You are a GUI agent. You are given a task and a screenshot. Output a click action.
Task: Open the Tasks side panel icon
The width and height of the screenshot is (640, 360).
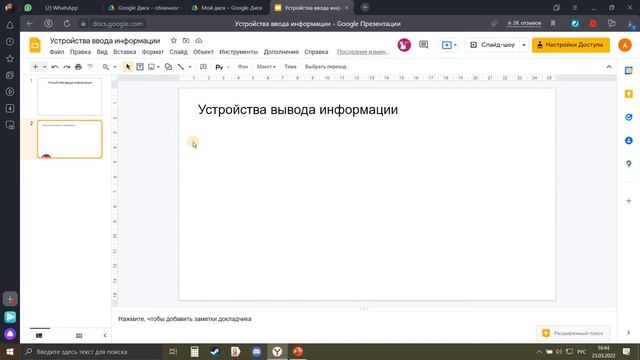(x=629, y=117)
